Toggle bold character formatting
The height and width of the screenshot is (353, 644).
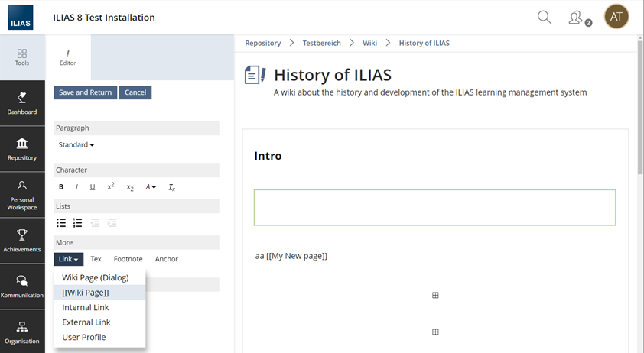pos(61,187)
